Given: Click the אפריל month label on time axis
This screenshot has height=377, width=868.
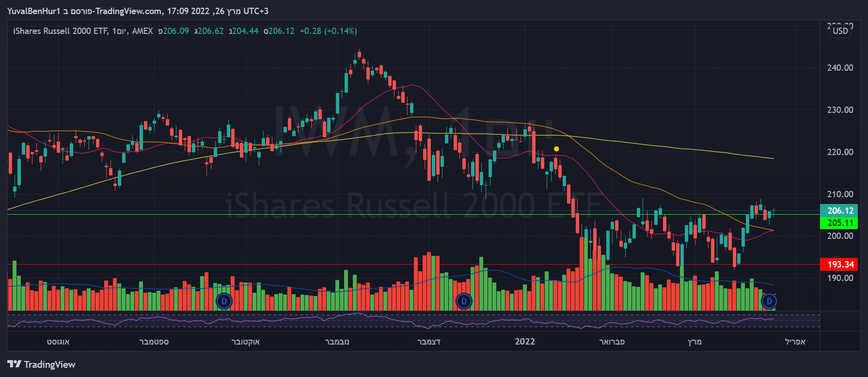Looking at the screenshot, I should coord(795,342).
